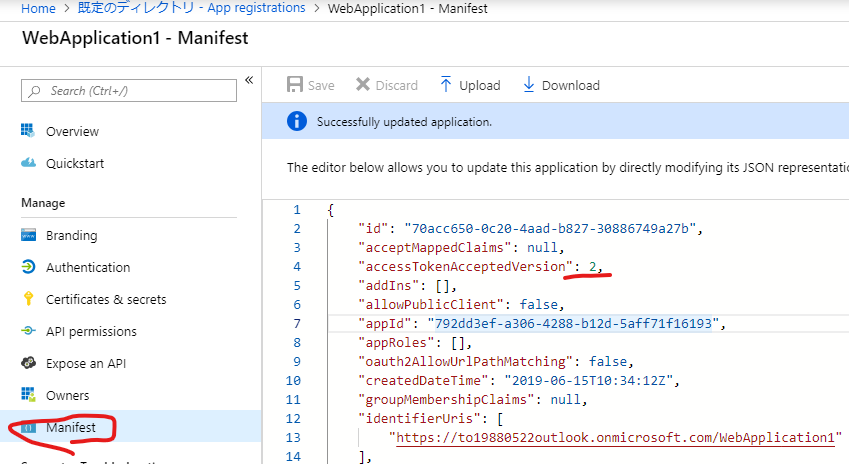Screen dimensions: 849x464
Task: Click the createdDateTime value
Action: (589, 381)
